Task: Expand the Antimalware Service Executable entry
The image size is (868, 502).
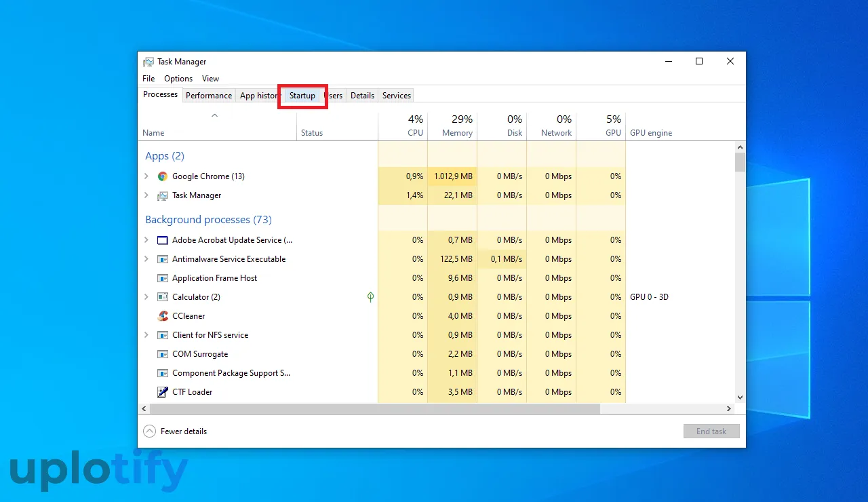Action: click(146, 259)
